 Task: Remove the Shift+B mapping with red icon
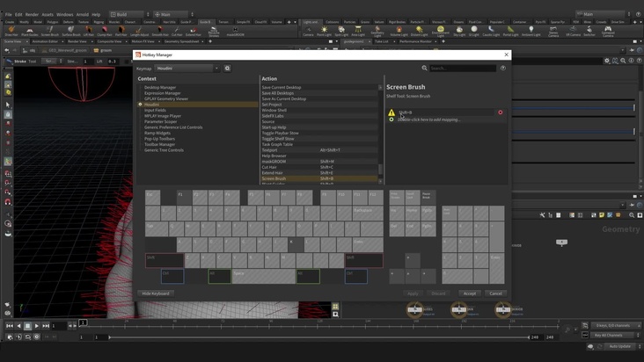pyautogui.click(x=501, y=112)
